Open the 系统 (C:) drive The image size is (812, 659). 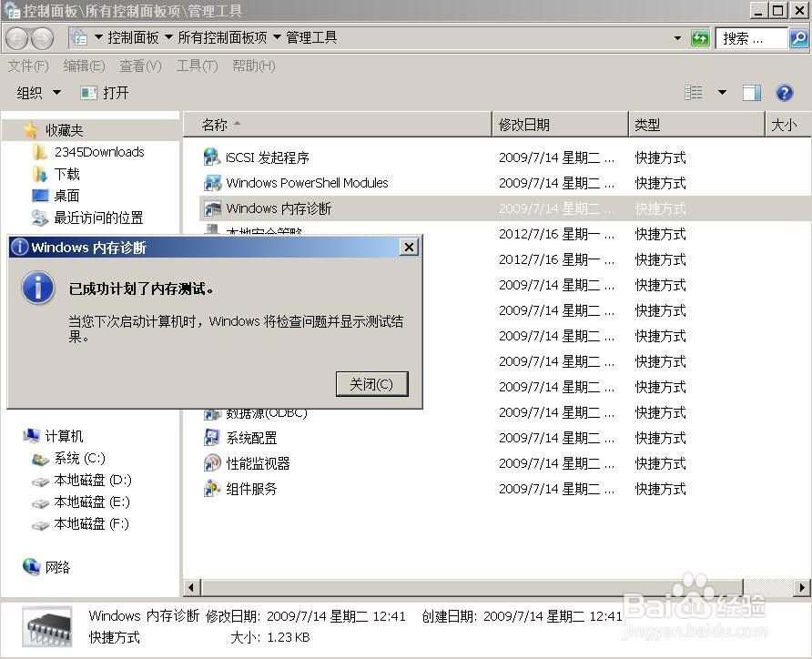pos(68,458)
